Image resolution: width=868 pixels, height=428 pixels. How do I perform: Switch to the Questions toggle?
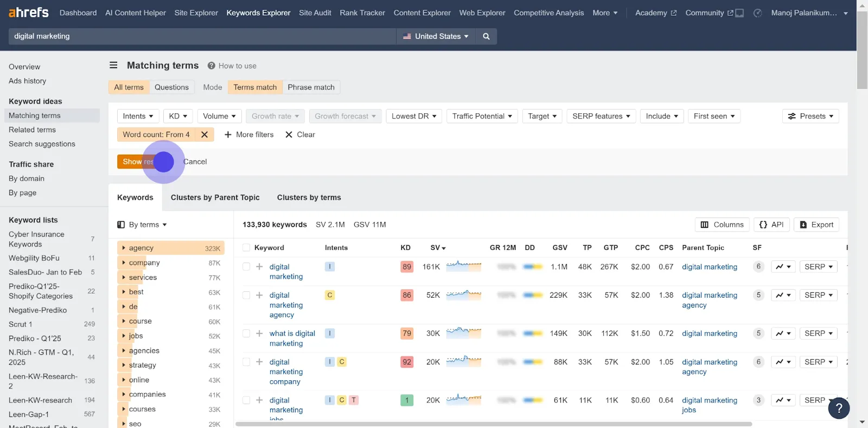pos(171,87)
